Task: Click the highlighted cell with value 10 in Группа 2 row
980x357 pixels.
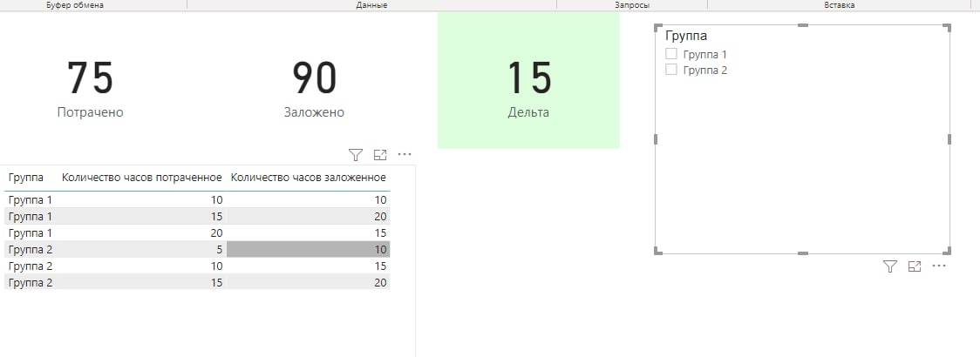Action: tap(308, 249)
